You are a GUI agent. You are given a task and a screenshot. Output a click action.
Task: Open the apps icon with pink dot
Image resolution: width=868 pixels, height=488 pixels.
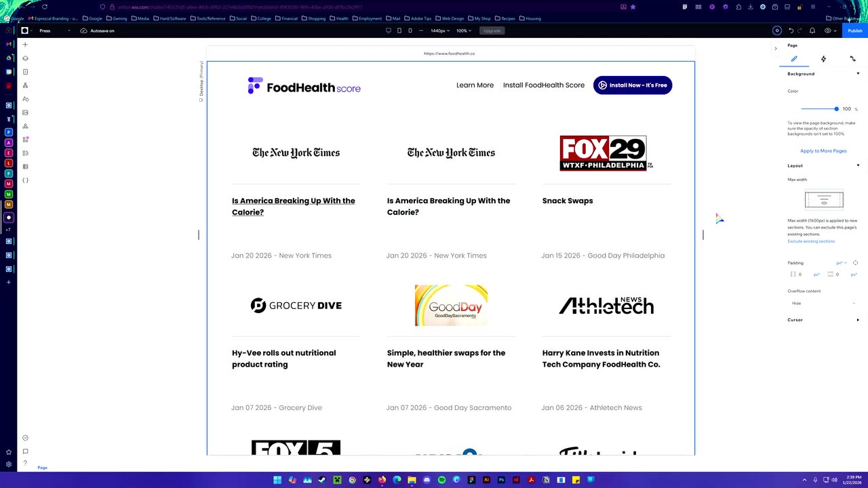click(x=25, y=140)
